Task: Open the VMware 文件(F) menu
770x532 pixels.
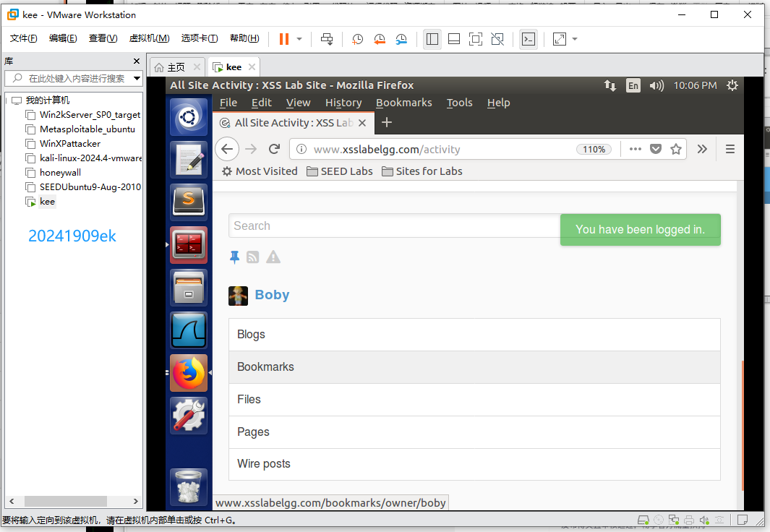Action: 24,38
